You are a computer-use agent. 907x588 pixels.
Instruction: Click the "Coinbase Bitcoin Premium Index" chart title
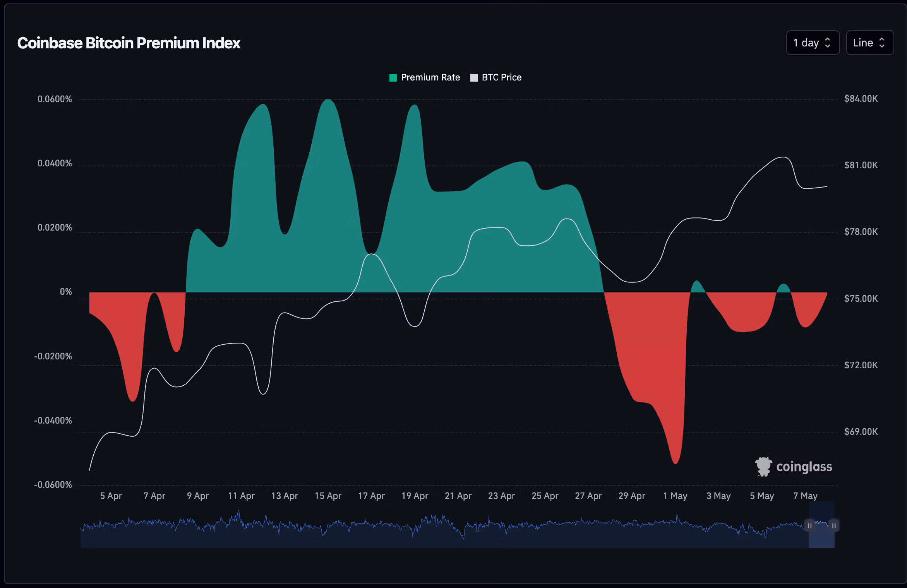click(x=129, y=43)
